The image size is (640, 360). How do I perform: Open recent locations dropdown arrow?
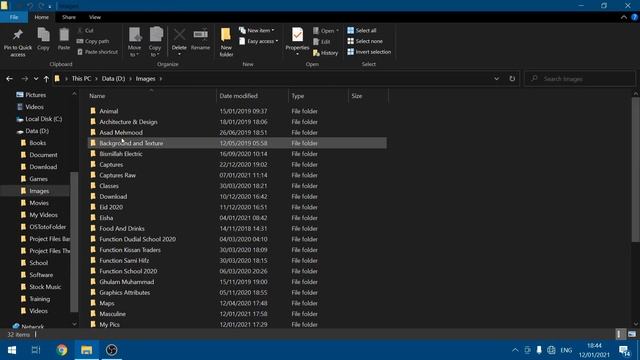tap(36, 79)
